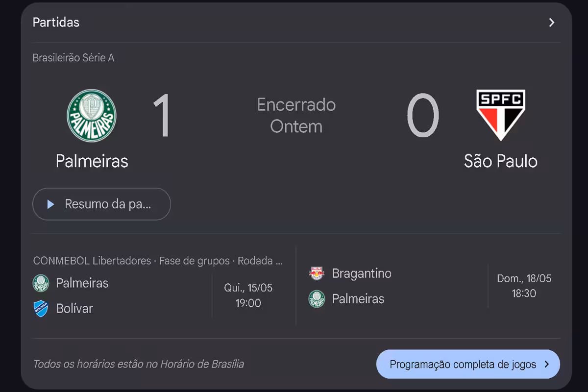Open Resumo da partida video summary
Viewport: 588px width, 392px height.
101,204
